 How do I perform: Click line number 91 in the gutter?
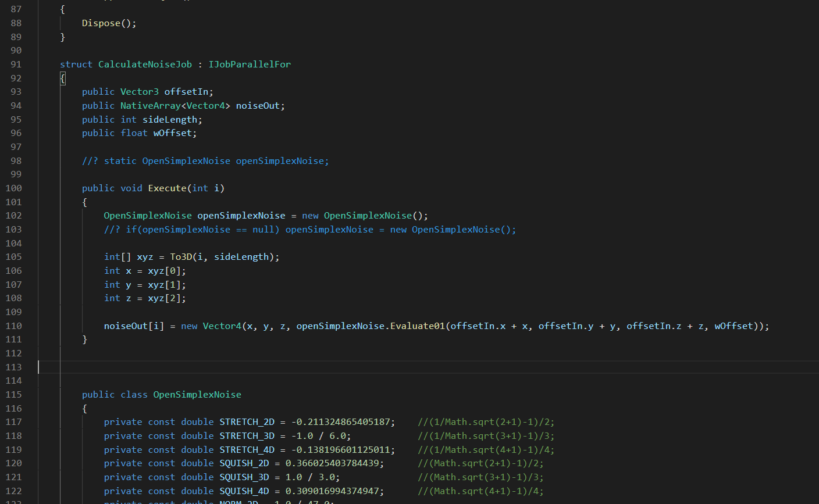coord(16,65)
